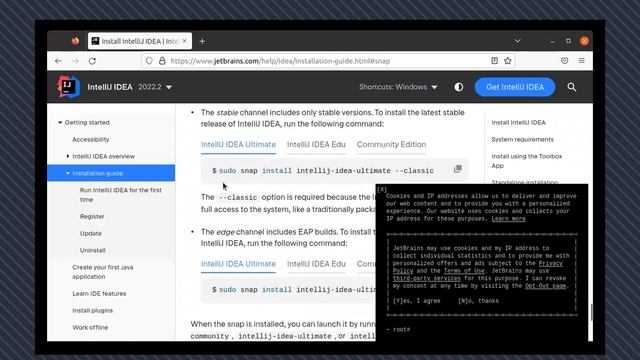
Task: Click the page vertical scrollbar thumb
Action: click(591, 312)
